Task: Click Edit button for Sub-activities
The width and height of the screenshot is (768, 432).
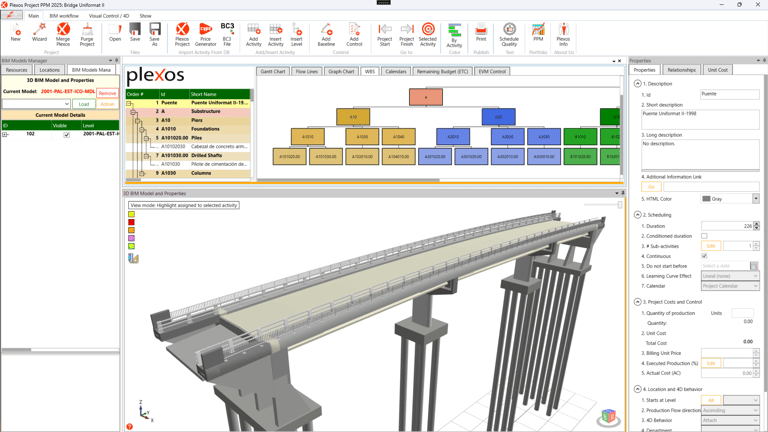Action: tap(711, 246)
